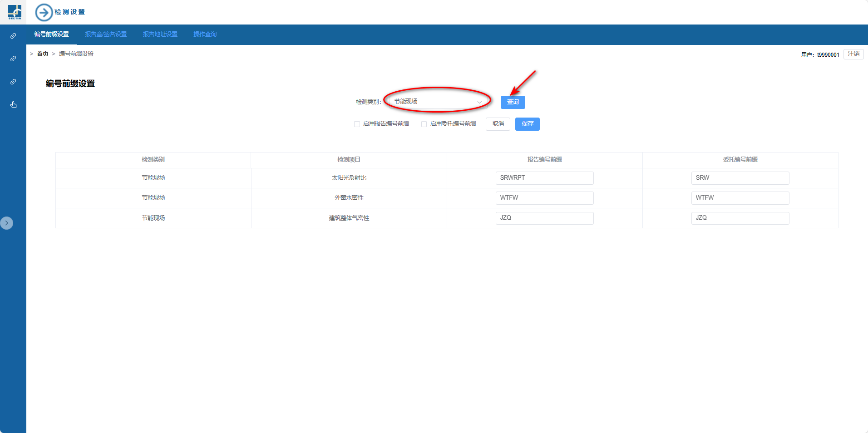Click the SCETIA logo icon
This screenshot has width=868, height=433.
tap(15, 12)
